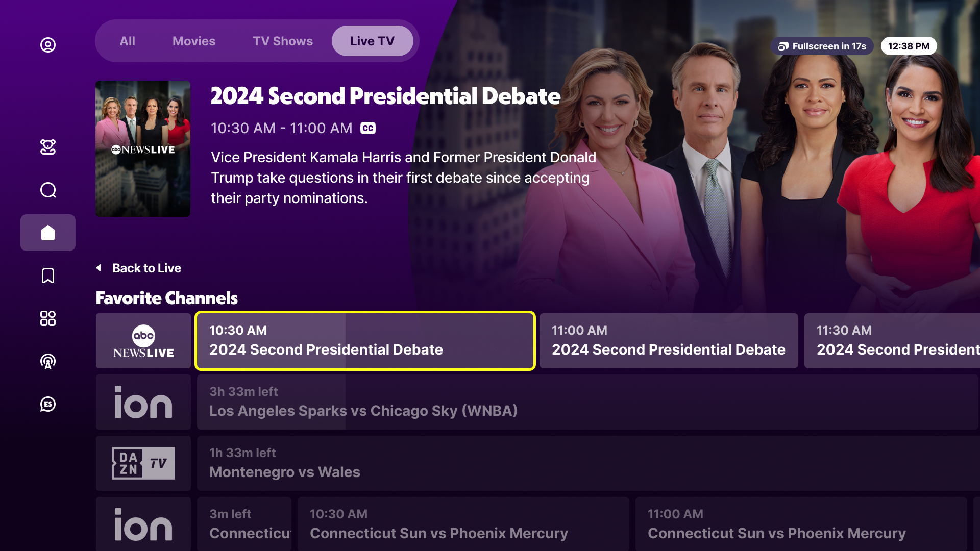Open the apps grid icon
This screenshot has height=551, width=980.
[48, 318]
